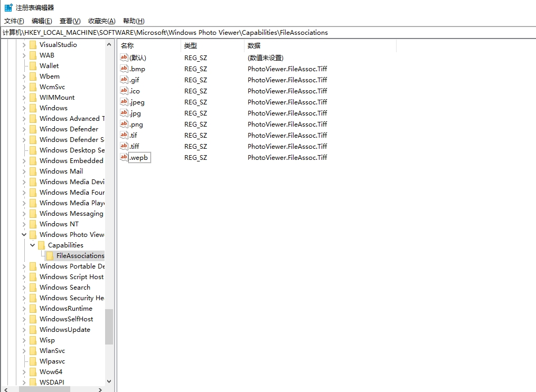Select the Wlpasvc tree key

pos(52,361)
